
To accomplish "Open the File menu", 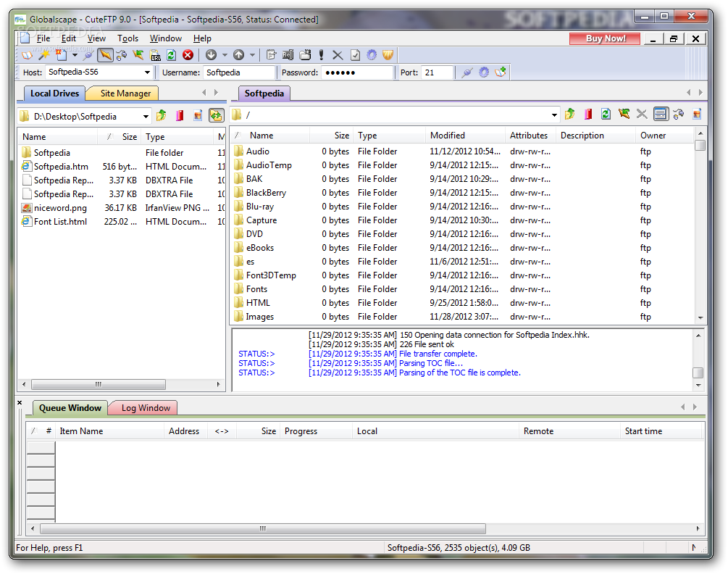I will tap(43, 38).
